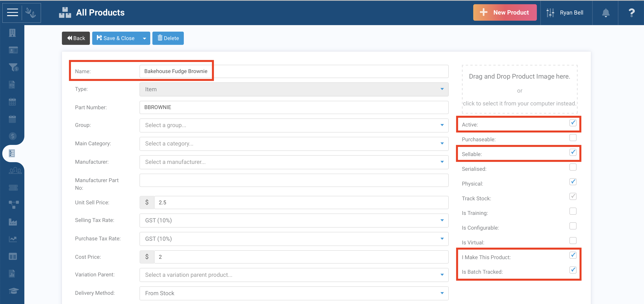Open the workflow diagram sidebar icon
644x304 pixels.
tap(14, 205)
